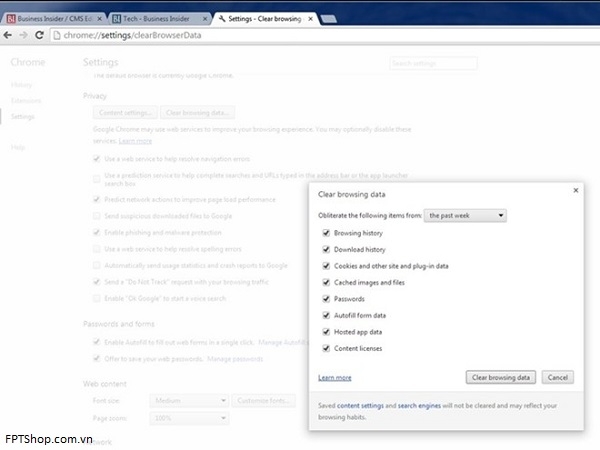Click the dimmed Content settings button
This screenshot has width=600, height=450.
125,112
